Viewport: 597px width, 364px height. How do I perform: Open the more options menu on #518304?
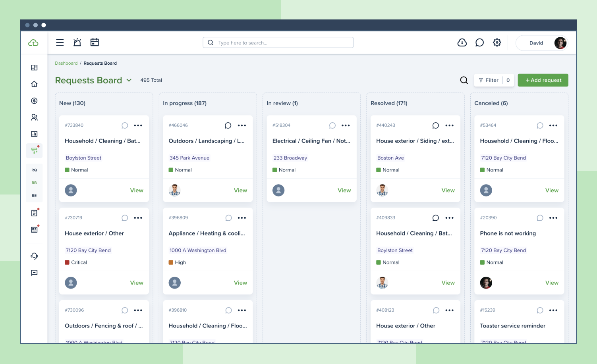(x=346, y=125)
